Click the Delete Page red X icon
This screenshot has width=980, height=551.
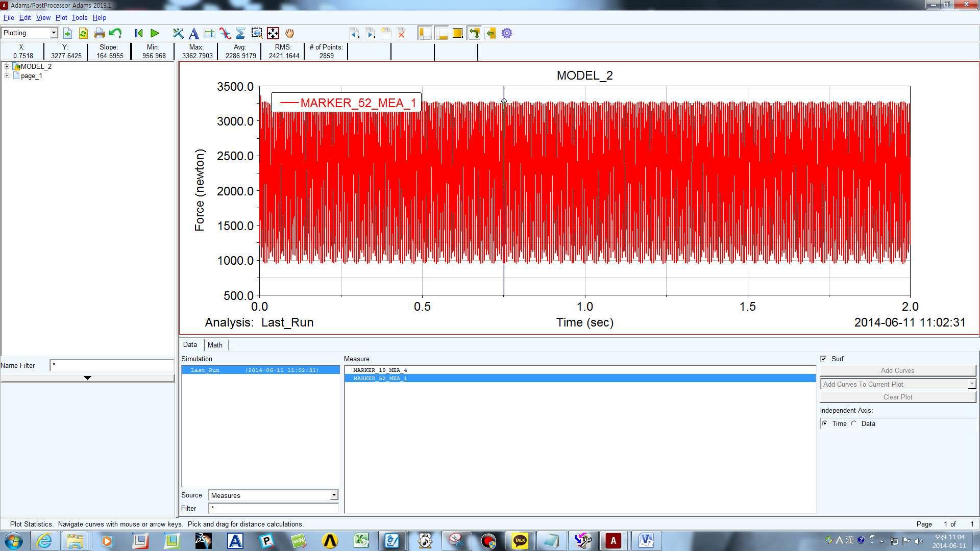coord(402,34)
